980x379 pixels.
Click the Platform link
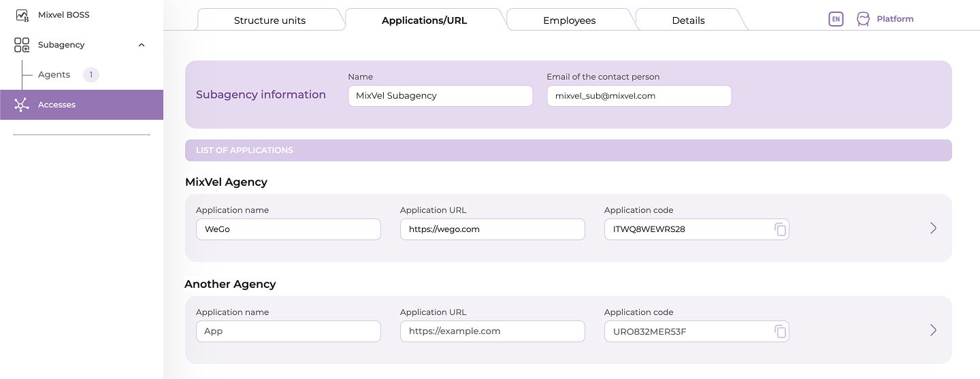point(895,19)
